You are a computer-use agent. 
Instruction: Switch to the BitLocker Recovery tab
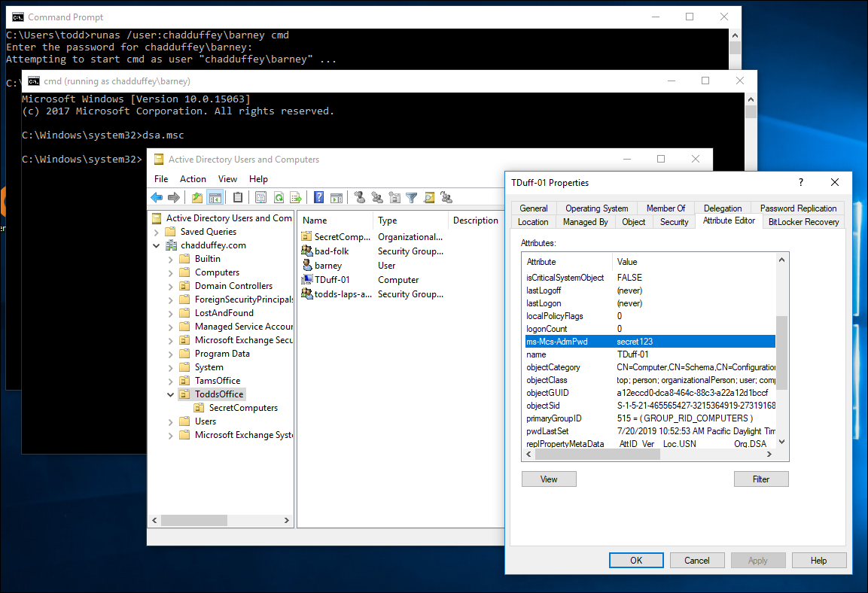pos(804,222)
